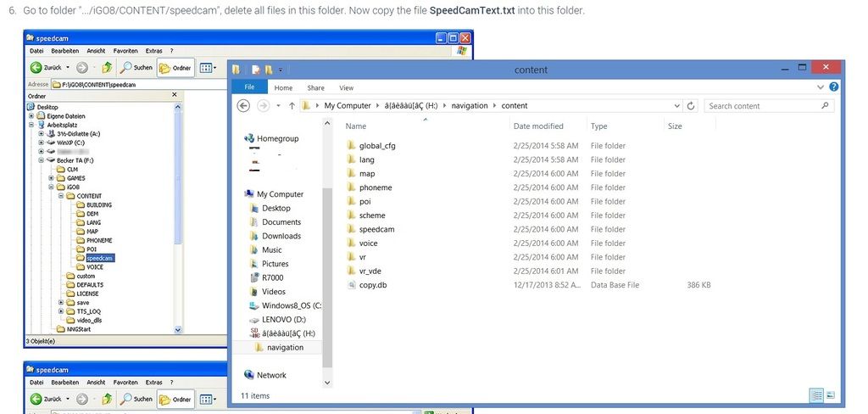This screenshot has width=868, height=414.
Task: Toggle the Ordner folders pane button
Action: coord(176,67)
